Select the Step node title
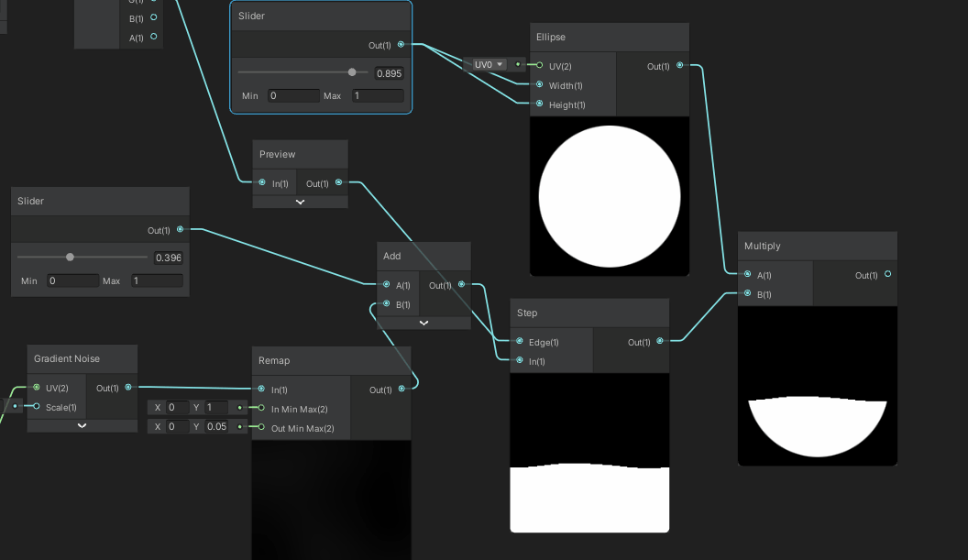 (527, 313)
